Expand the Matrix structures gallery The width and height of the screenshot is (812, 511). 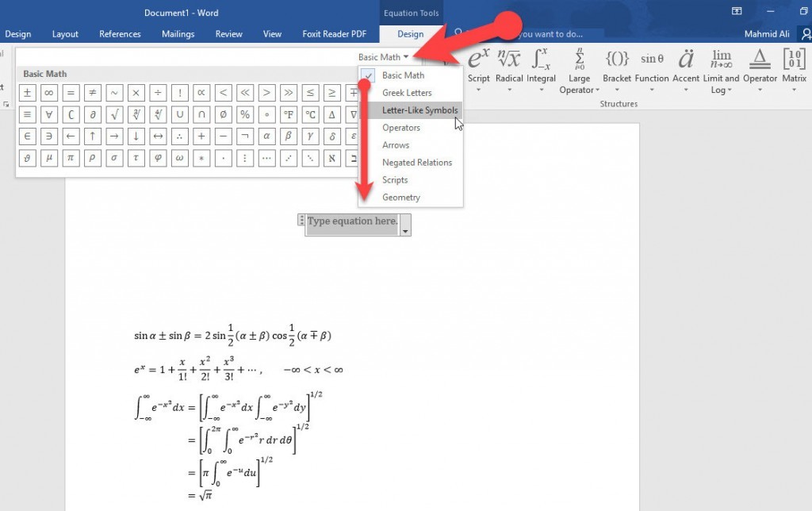pos(794,71)
